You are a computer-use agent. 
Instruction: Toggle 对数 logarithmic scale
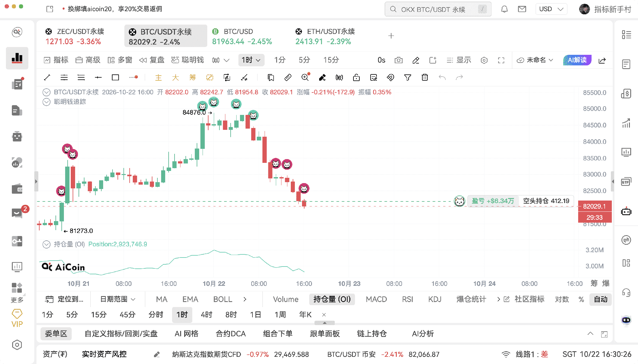pyautogui.click(x=562, y=299)
